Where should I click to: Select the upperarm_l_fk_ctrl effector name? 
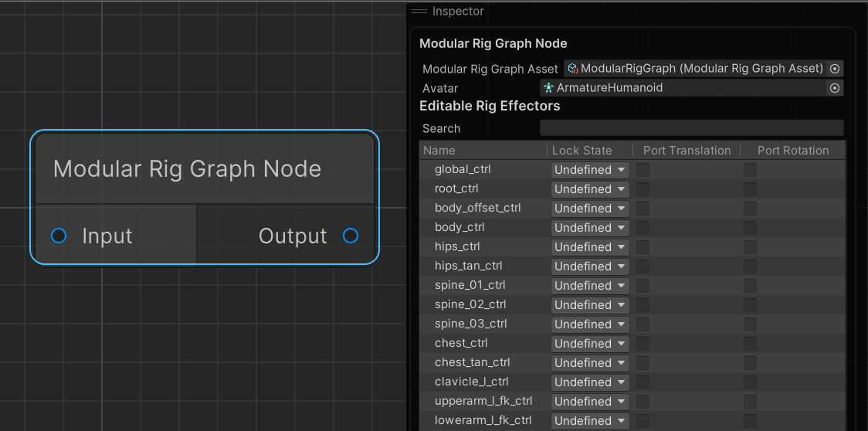[484, 401]
